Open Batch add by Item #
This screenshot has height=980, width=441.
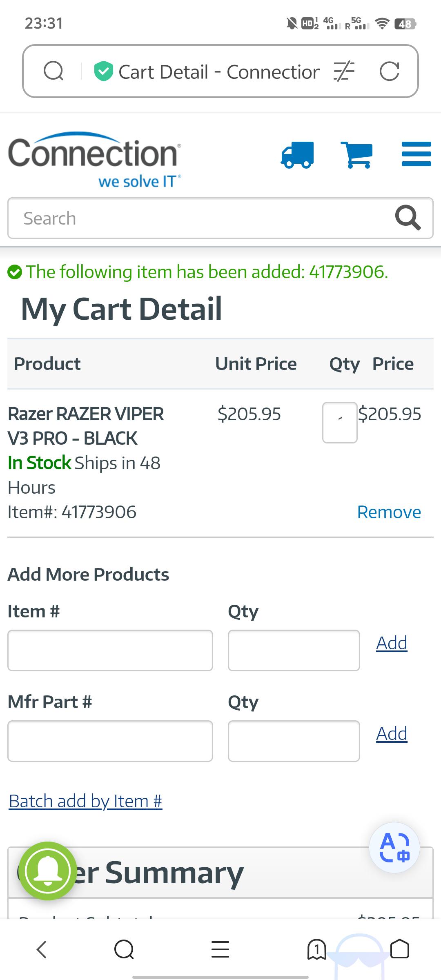pyautogui.click(x=85, y=800)
